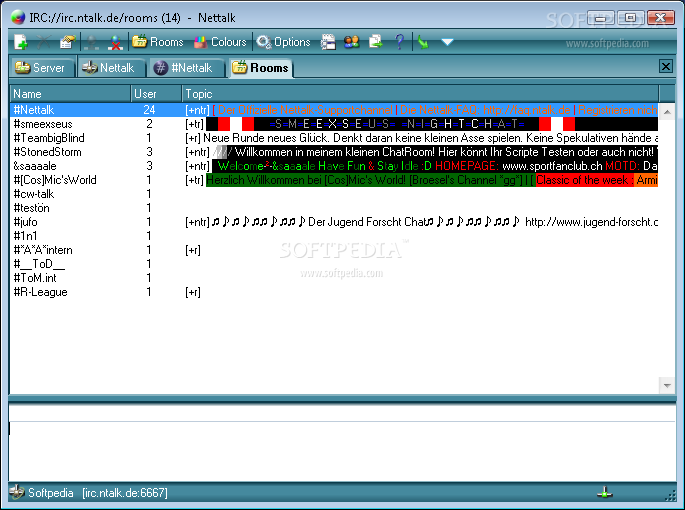This screenshot has height=510, width=685.
Task: Expand the toolbar dropdown triangle
Action: click(447, 42)
